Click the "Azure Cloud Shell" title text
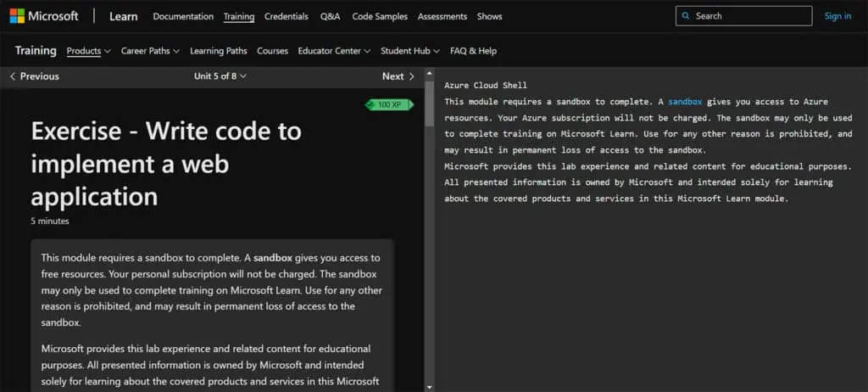Image resolution: width=868 pixels, height=392 pixels. point(486,86)
